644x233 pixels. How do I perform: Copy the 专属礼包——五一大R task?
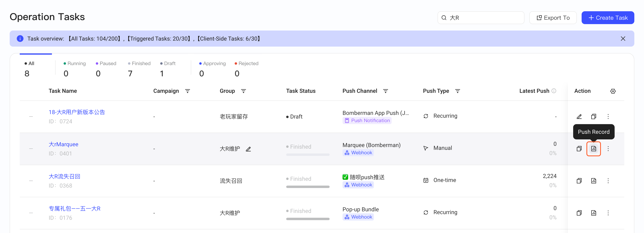[x=579, y=213]
